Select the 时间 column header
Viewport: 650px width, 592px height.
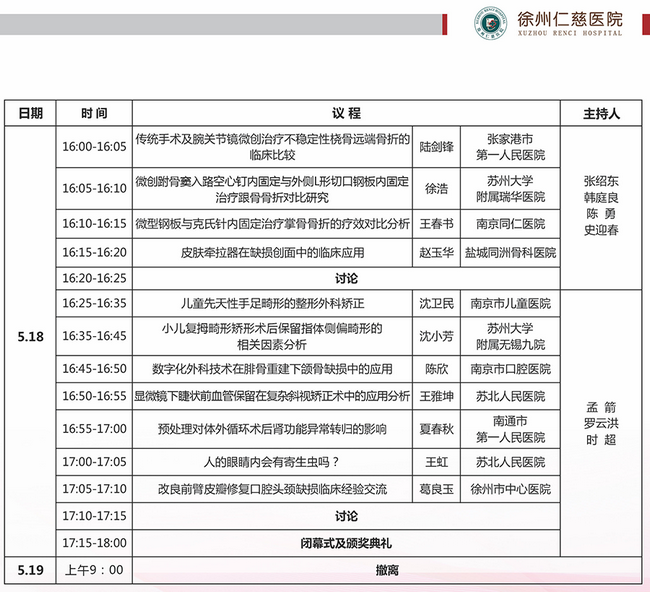pyautogui.click(x=95, y=114)
